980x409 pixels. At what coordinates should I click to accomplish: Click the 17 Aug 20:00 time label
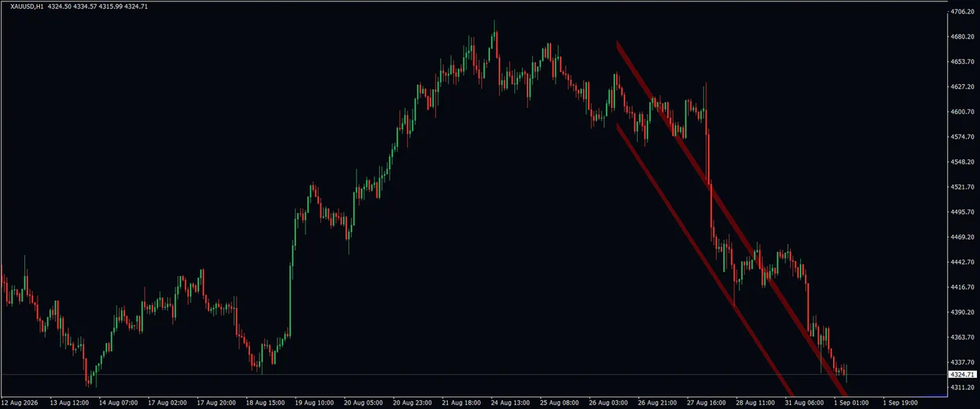pos(218,403)
